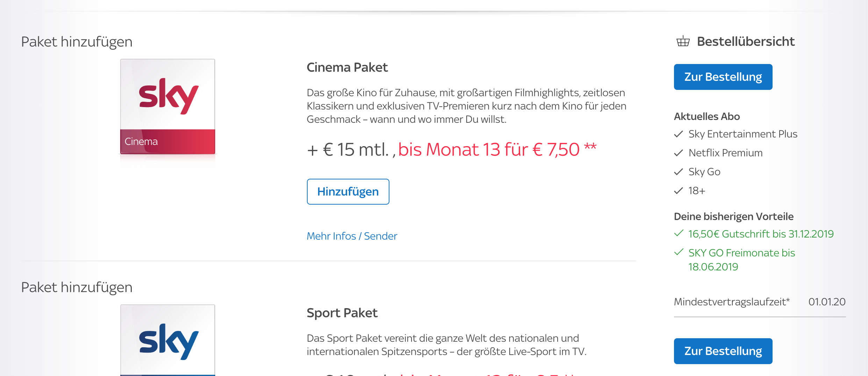The width and height of the screenshot is (868, 376).
Task: Click checkmark next to Sky Entertainment Plus
Action: [x=678, y=134]
